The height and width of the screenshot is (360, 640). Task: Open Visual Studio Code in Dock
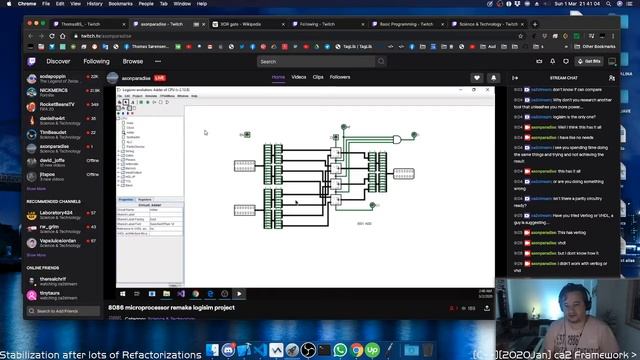tap(260, 350)
